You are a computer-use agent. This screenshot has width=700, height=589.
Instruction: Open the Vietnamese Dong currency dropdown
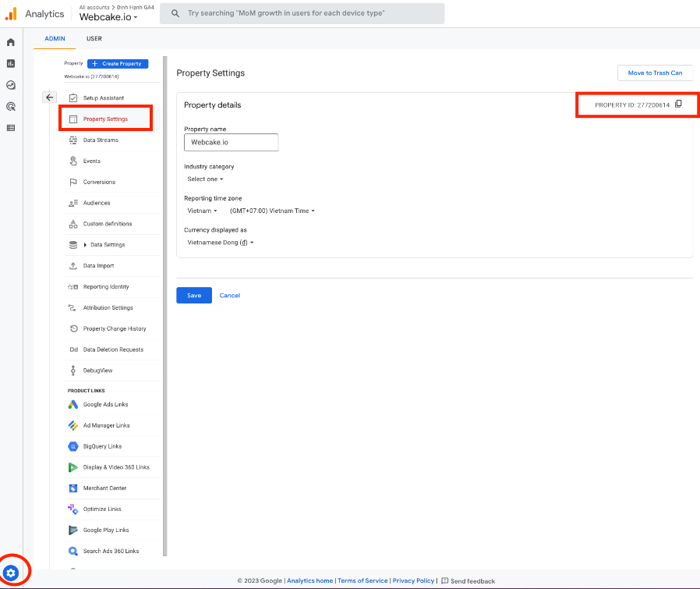221,243
